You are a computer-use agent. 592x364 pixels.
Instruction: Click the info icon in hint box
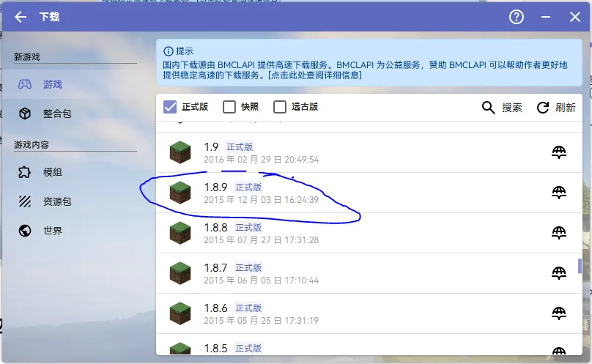[169, 51]
